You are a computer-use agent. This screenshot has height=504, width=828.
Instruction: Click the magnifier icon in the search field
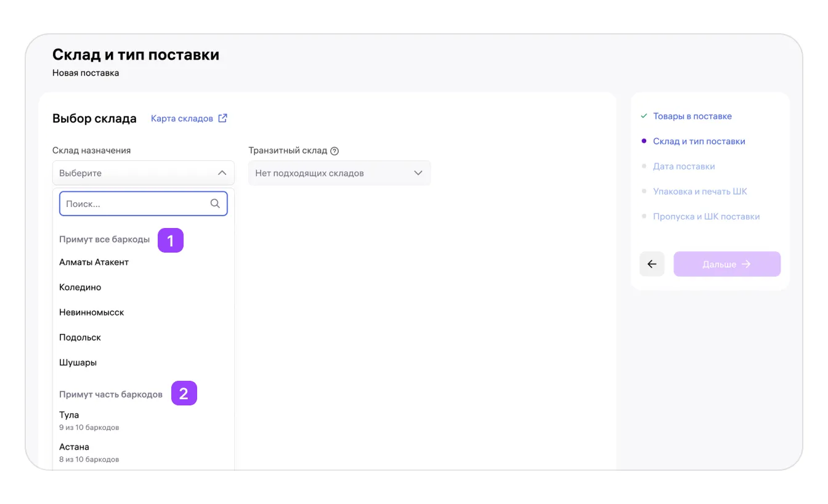(215, 203)
